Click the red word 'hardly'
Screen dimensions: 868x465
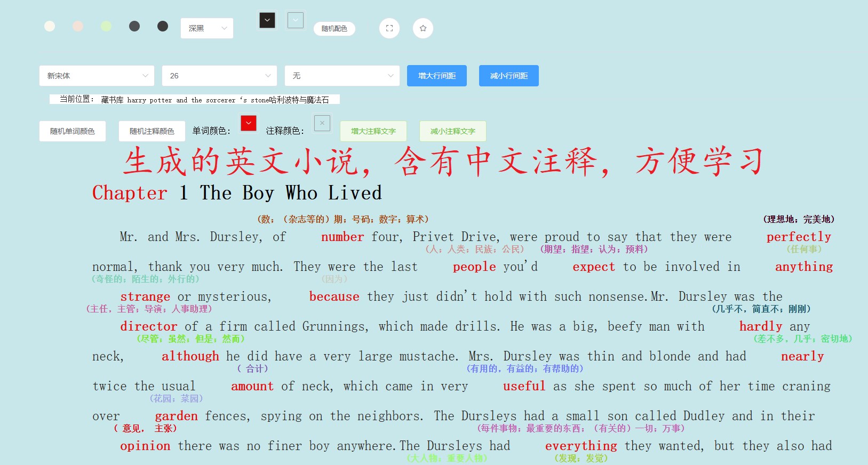point(761,326)
